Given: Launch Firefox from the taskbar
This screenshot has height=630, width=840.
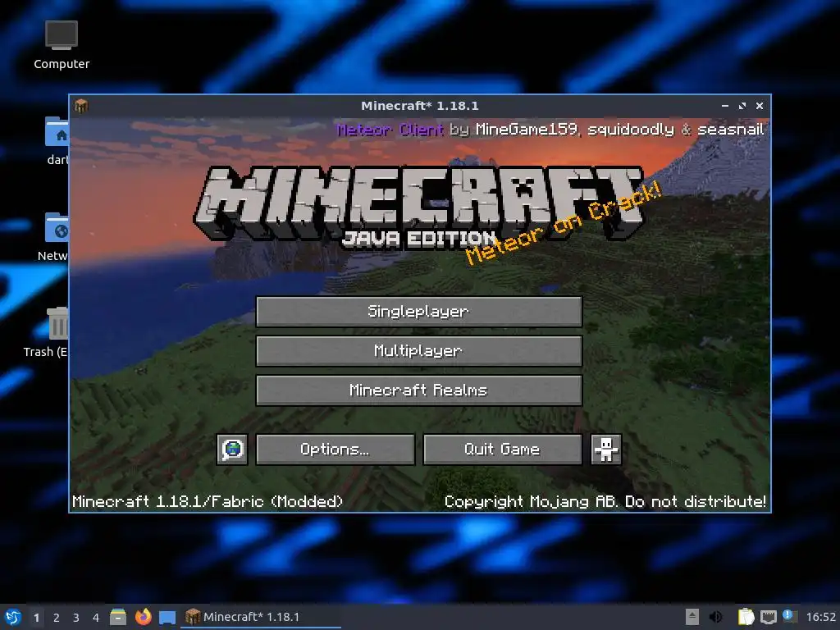Looking at the screenshot, I should 143,617.
